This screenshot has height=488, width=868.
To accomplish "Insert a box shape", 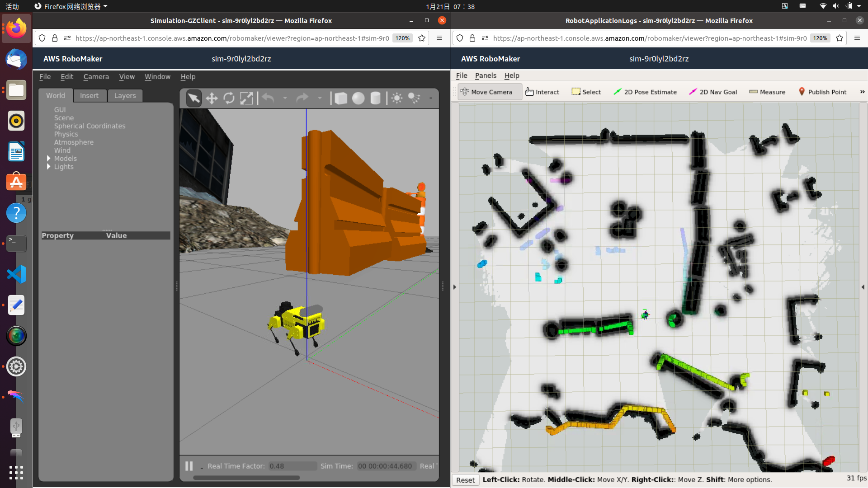I will click(x=341, y=98).
